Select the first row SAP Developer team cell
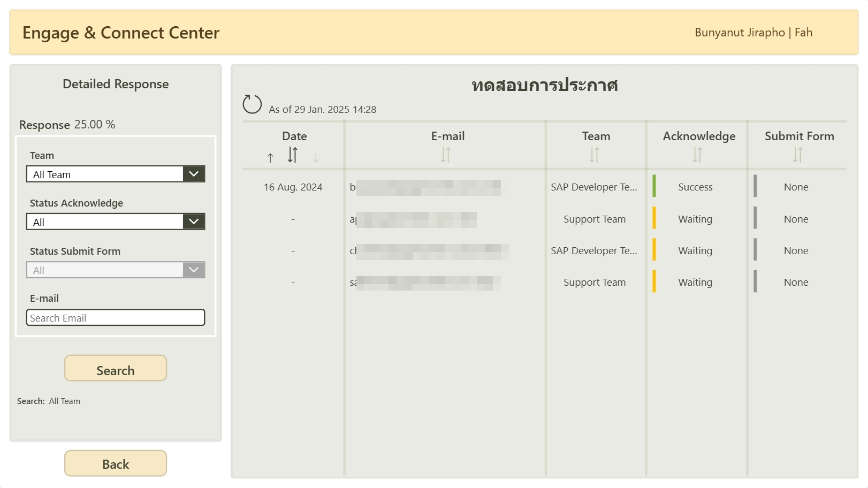This screenshot has height=488, width=868. pos(593,187)
